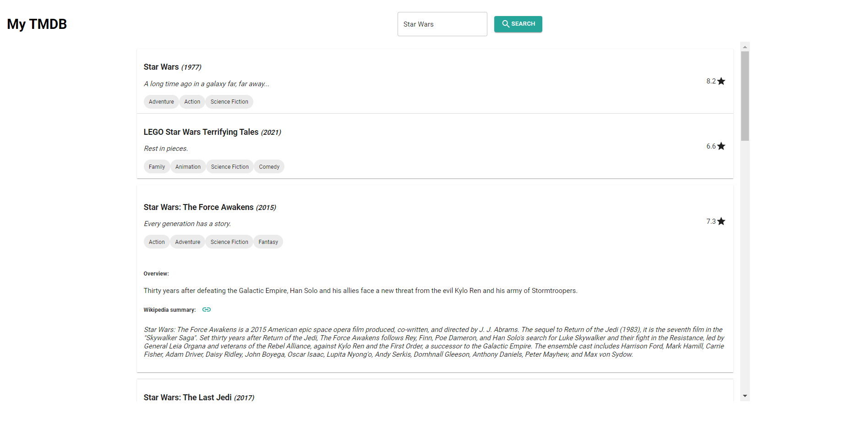This screenshot has height=431, width=868.
Task: Click the star icon next to 7.3
Action: click(x=721, y=221)
